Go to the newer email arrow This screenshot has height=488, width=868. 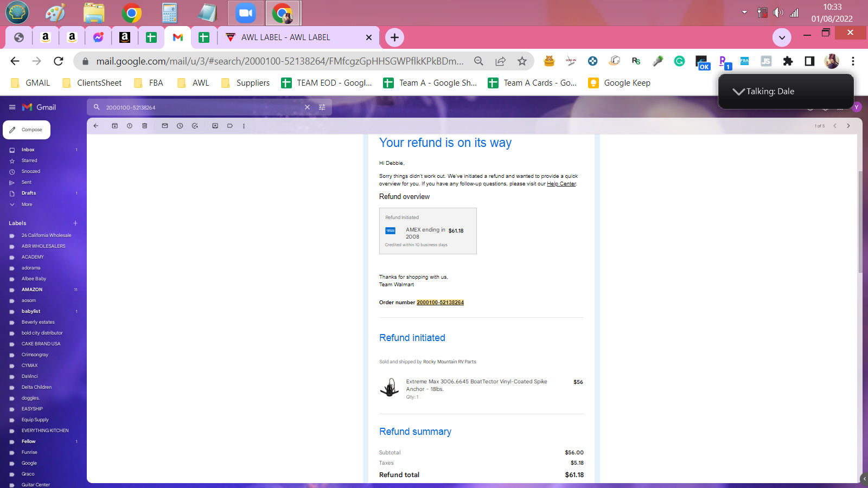(835, 126)
